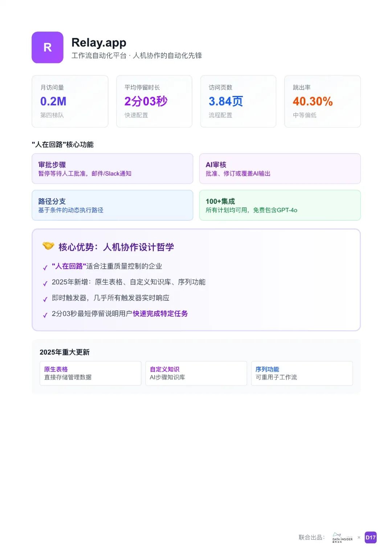Click checkmark beside 即时触发器 bullet
The height and width of the screenshot is (555, 392).
pyautogui.click(x=45, y=299)
